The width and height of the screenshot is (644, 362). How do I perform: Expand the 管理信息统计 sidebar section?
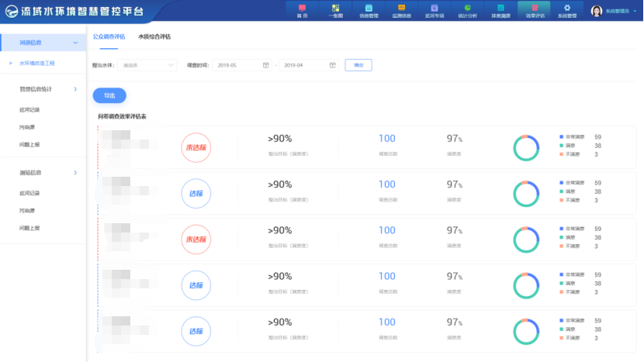pyautogui.click(x=74, y=90)
